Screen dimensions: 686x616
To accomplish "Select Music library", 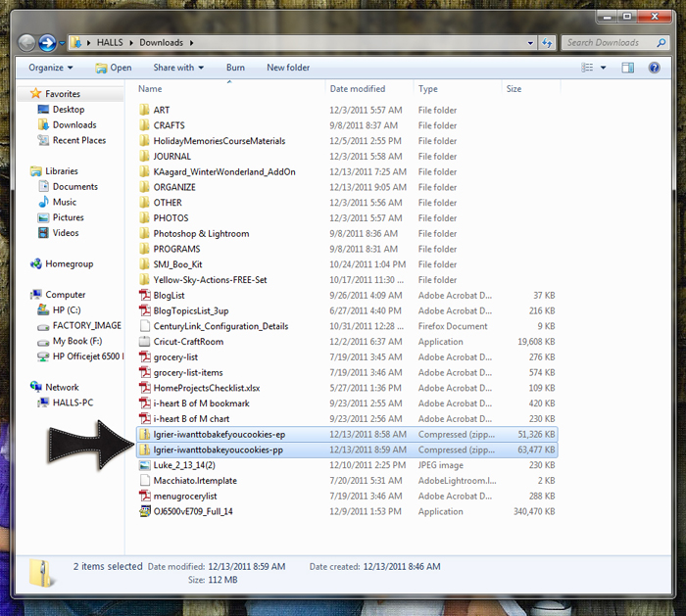I will tap(65, 202).
